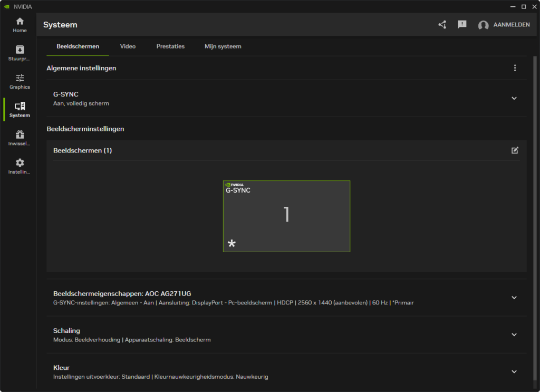Switch to the Video tab
The width and height of the screenshot is (540, 392).
click(x=128, y=46)
